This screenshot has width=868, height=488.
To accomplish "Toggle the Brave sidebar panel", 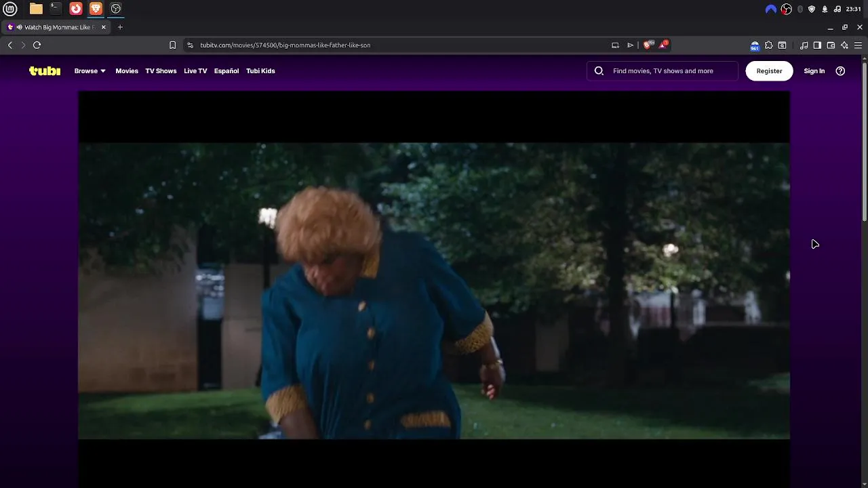I will click(817, 45).
